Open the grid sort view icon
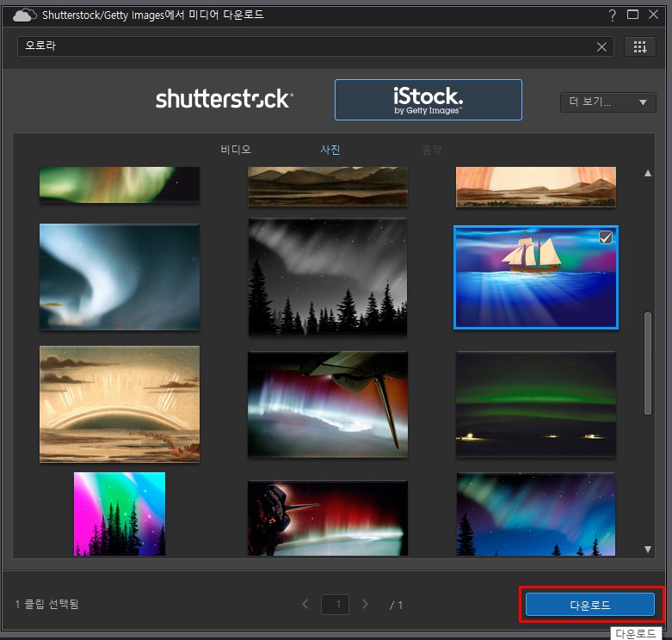 [640, 46]
